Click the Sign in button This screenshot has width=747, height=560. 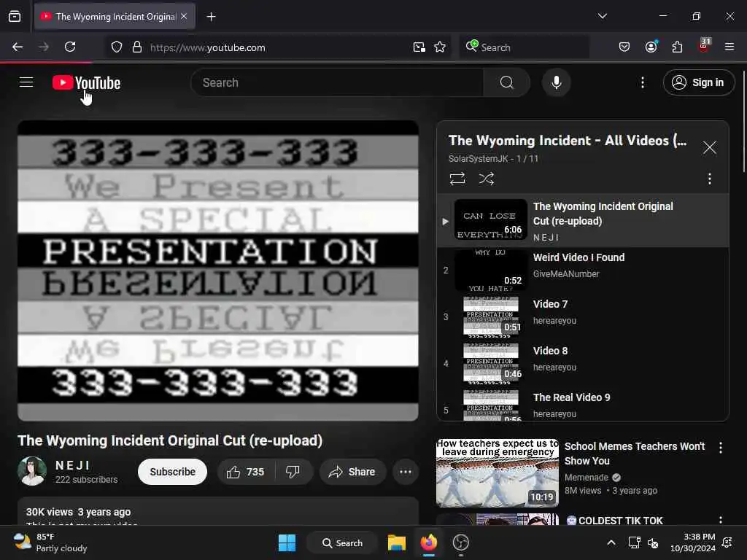pyautogui.click(x=698, y=82)
